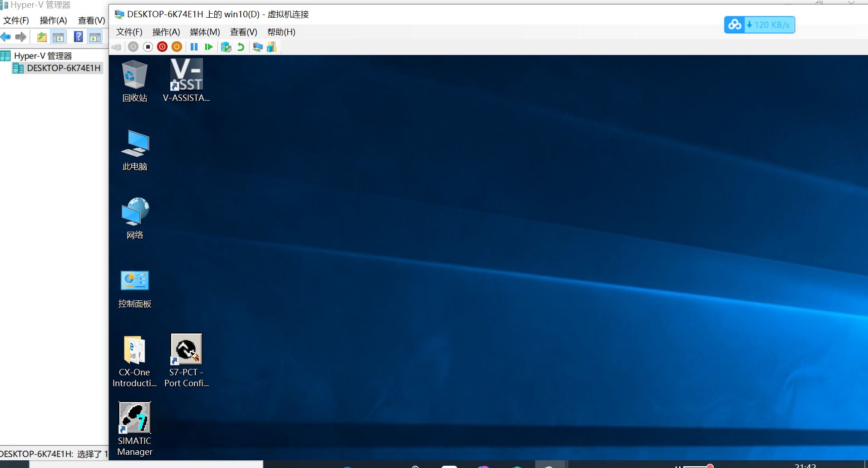The height and width of the screenshot is (468, 868).
Task: Click the red Shut Down VM icon
Action: pos(162,47)
